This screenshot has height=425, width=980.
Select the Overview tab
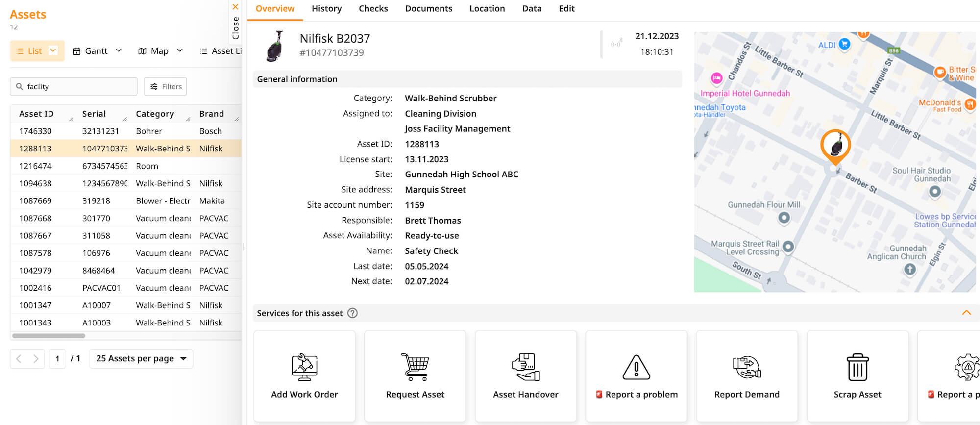pyautogui.click(x=275, y=9)
